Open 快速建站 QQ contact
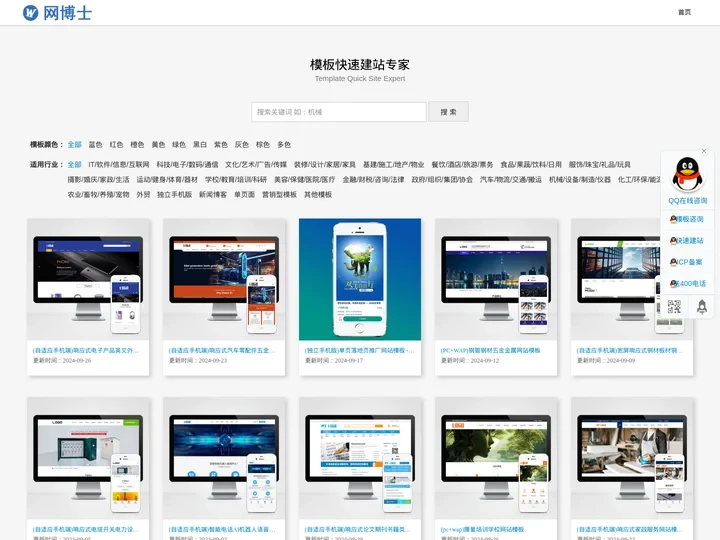This screenshot has height=540, width=720. [687, 240]
